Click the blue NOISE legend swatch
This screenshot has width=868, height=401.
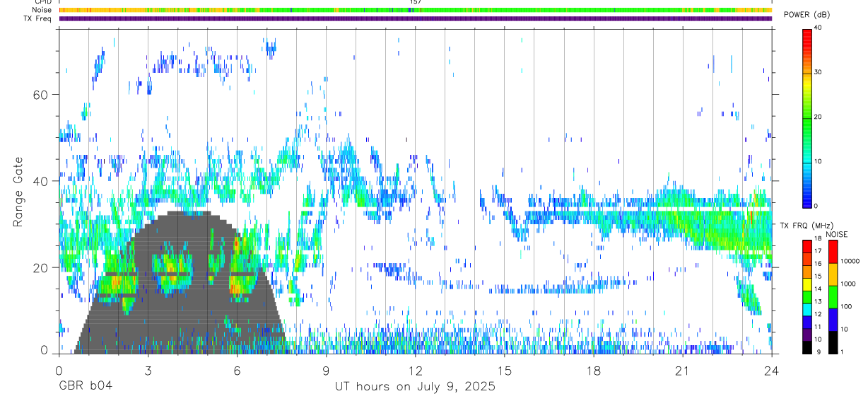[833, 320]
